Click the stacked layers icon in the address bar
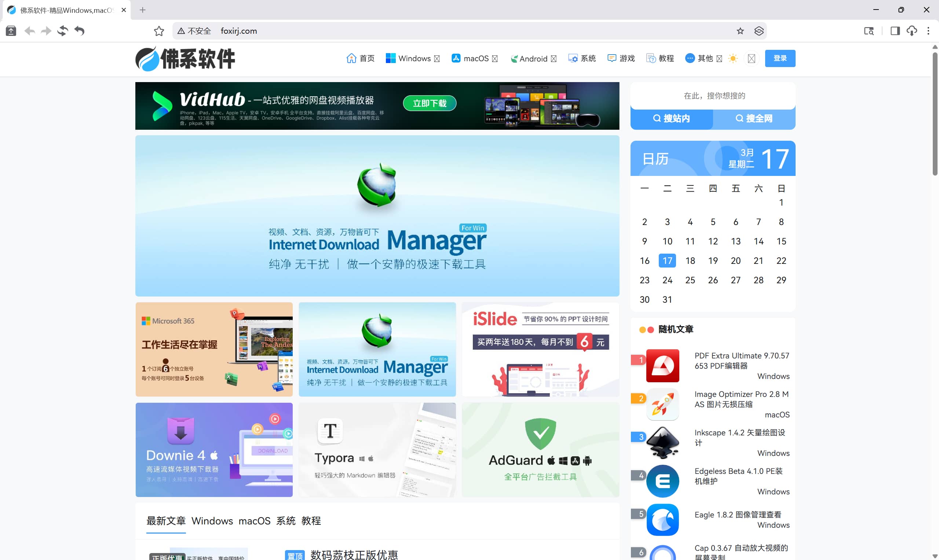The height and width of the screenshot is (560, 939). pos(759,31)
